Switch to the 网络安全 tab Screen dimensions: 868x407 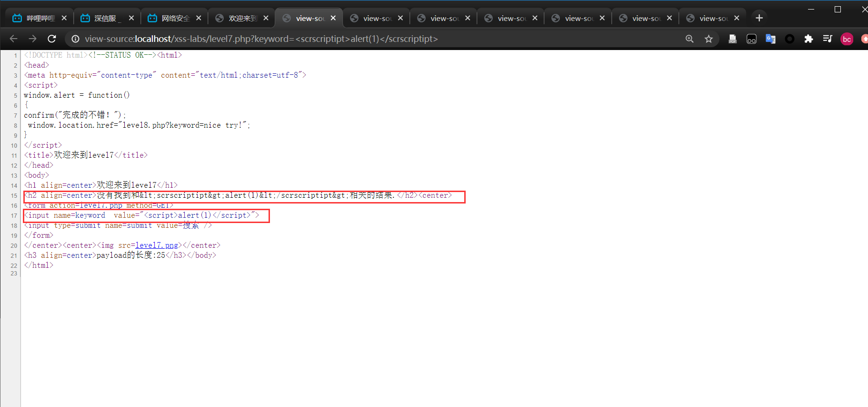pyautogui.click(x=175, y=18)
